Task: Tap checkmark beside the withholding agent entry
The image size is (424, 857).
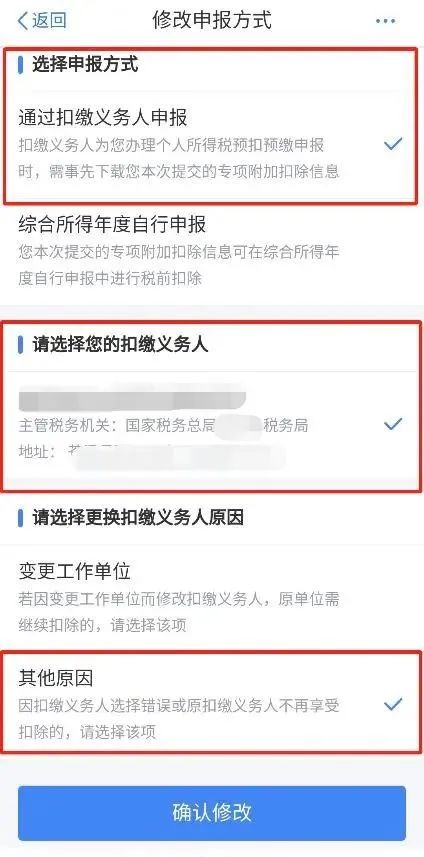Action: [x=392, y=424]
